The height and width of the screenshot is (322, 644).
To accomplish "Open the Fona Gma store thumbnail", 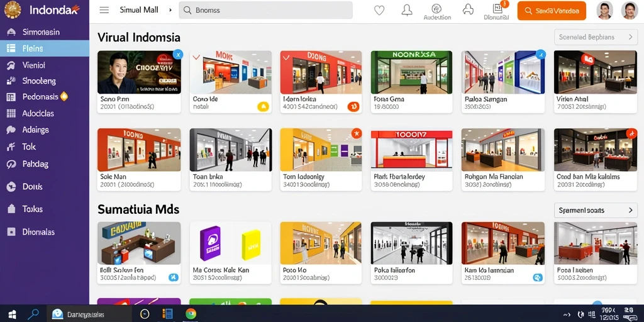I will tap(411, 73).
